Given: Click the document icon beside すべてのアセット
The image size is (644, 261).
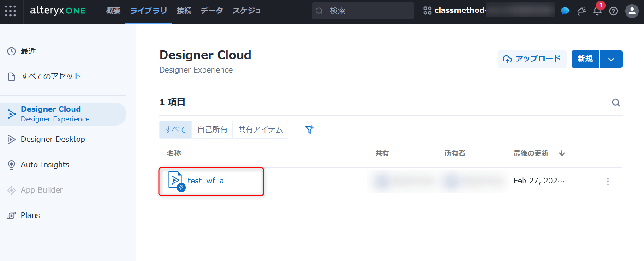Looking at the screenshot, I should click(12, 77).
